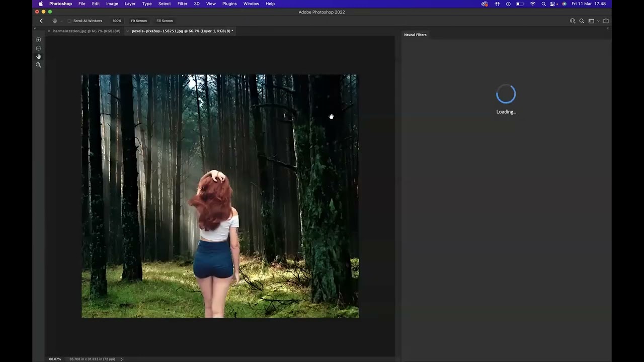
Task: Open the Image menu
Action: point(112,4)
